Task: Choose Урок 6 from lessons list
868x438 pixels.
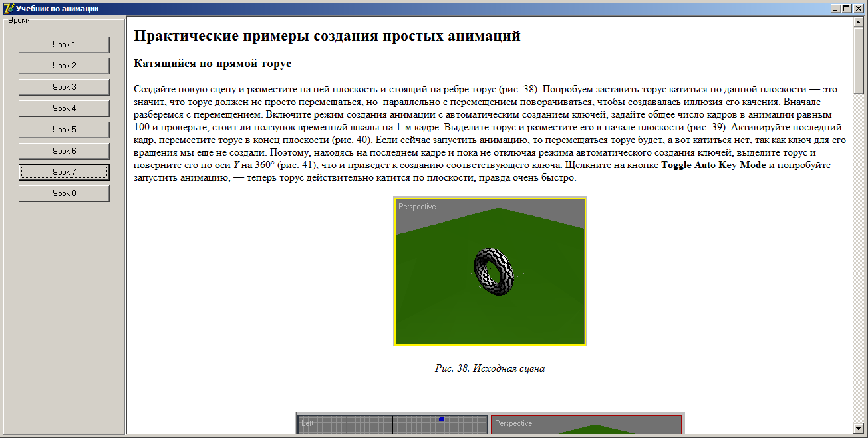Action: click(x=64, y=151)
